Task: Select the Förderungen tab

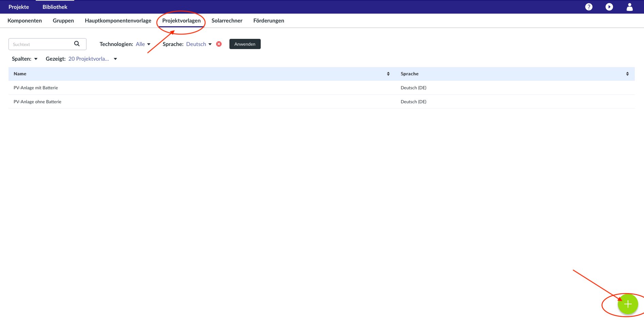Action: pos(269,20)
